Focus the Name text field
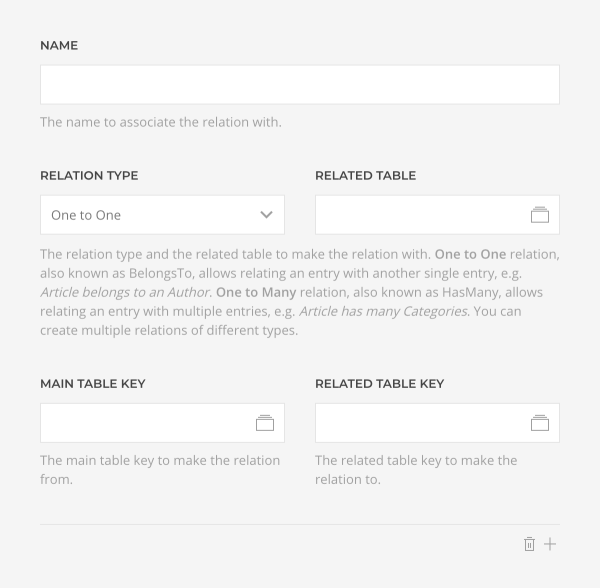 pyautogui.click(x=300, y=85)
